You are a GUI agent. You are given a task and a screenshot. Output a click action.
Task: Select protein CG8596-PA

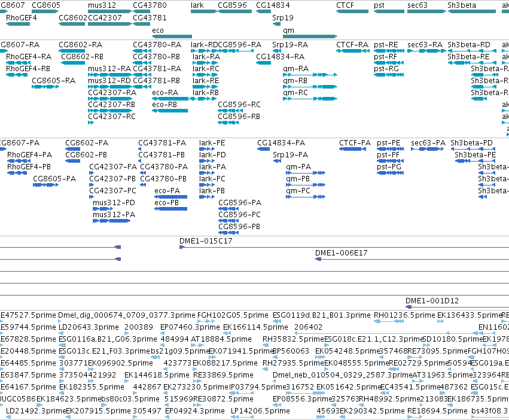click(x=240, y=203)
